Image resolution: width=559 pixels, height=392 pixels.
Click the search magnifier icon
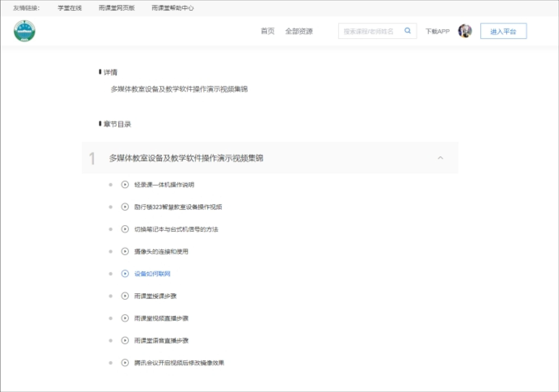pyautogui.click(x=407, y=31)
